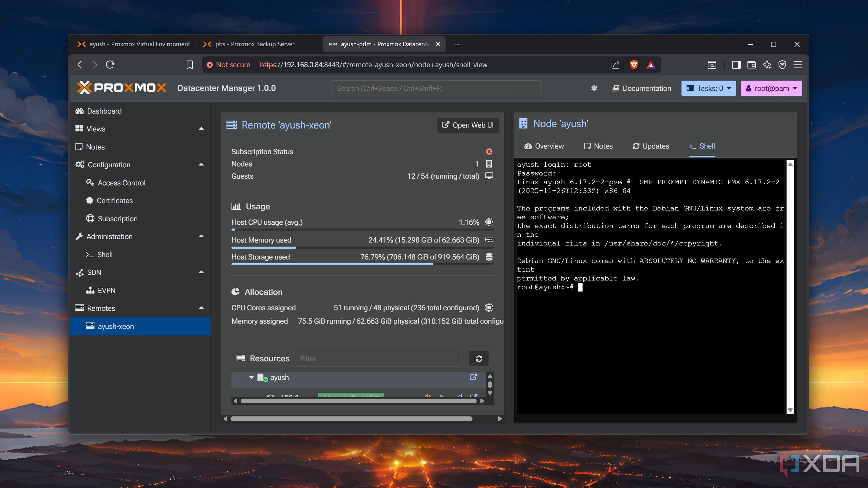Bookmark this page with the bookmark icon

click(190, 65)
